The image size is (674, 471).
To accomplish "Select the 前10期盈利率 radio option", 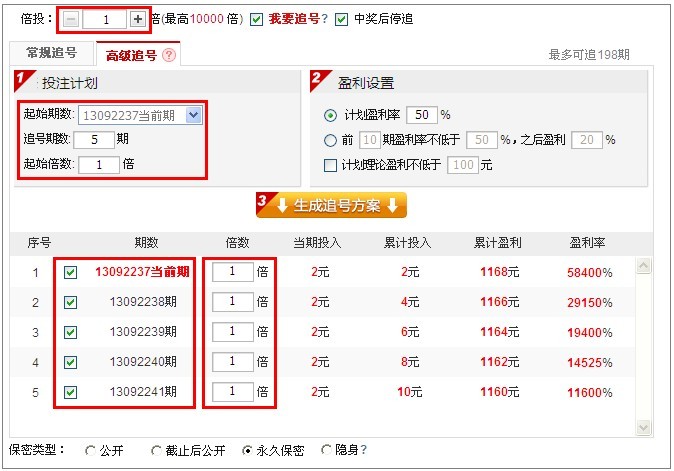I will (331, 140).
